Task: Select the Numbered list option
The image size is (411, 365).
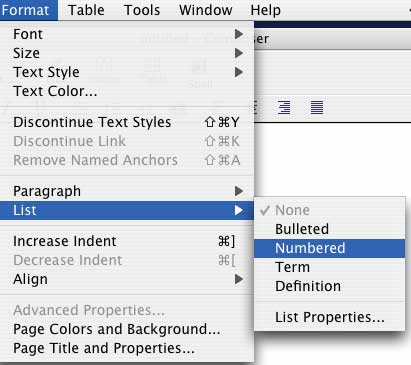Action: pos(330,248)
